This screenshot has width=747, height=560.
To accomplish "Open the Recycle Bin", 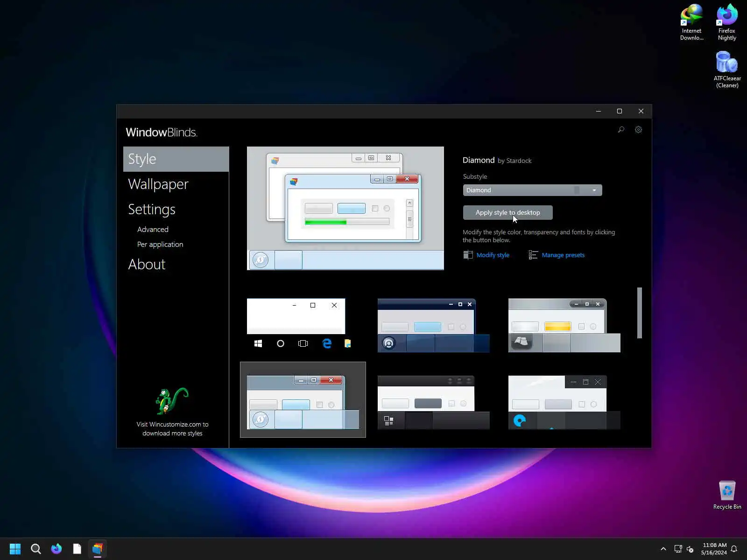I will pyautogui.click(x=727, y=495).
